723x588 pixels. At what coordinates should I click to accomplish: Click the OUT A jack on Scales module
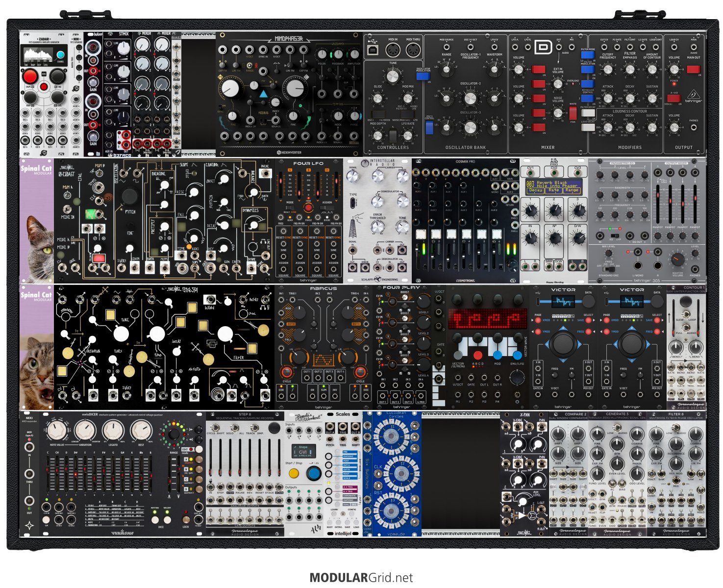[x=330, y=426]
